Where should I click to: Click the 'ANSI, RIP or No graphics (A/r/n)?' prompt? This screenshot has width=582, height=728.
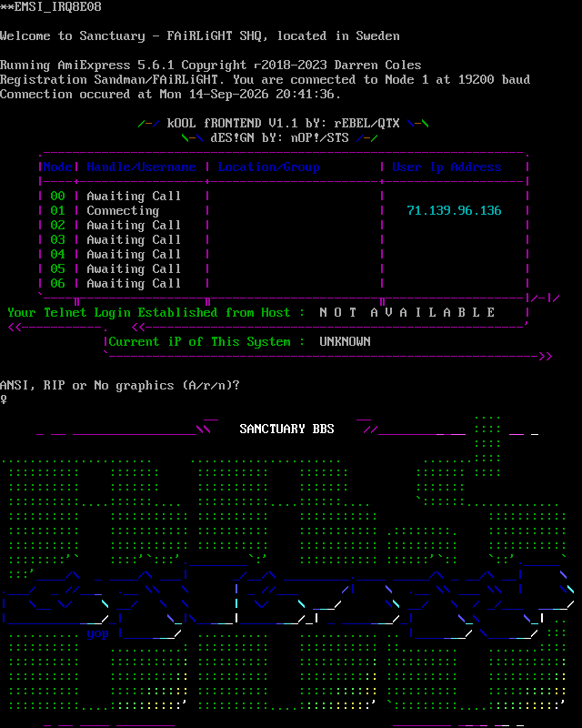tap(120, 385)
